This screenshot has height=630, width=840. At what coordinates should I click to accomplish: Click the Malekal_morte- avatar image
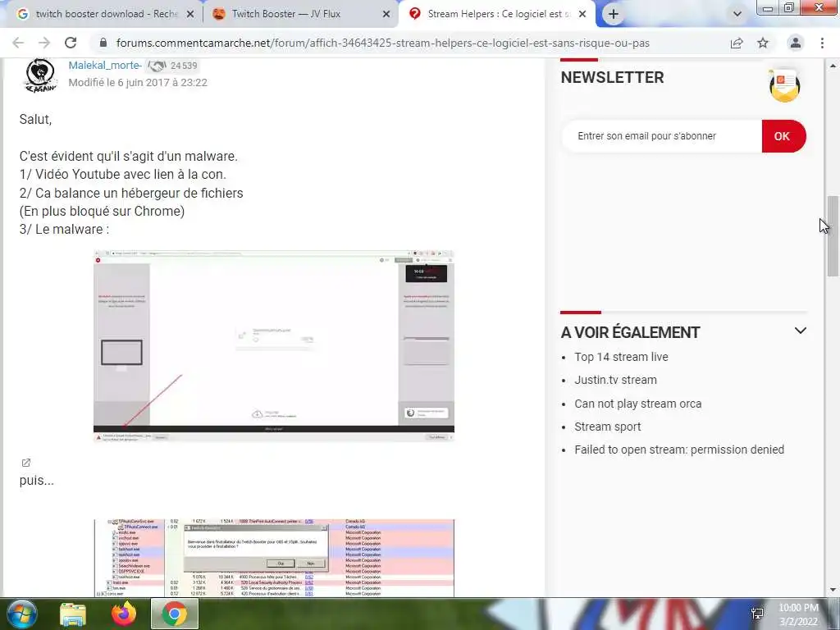click(40, 75)
